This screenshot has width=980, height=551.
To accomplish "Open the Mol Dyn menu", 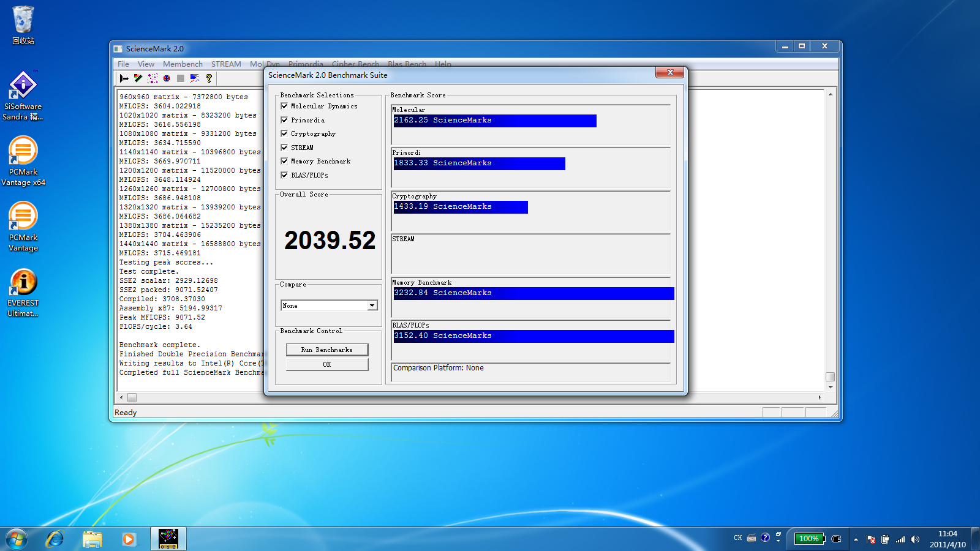I will coord(265,64).
